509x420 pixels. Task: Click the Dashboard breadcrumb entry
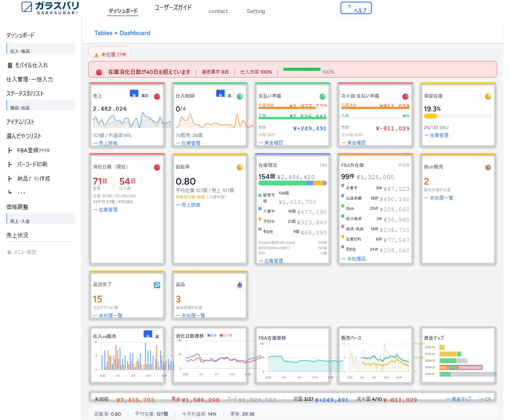coord(135,33)
